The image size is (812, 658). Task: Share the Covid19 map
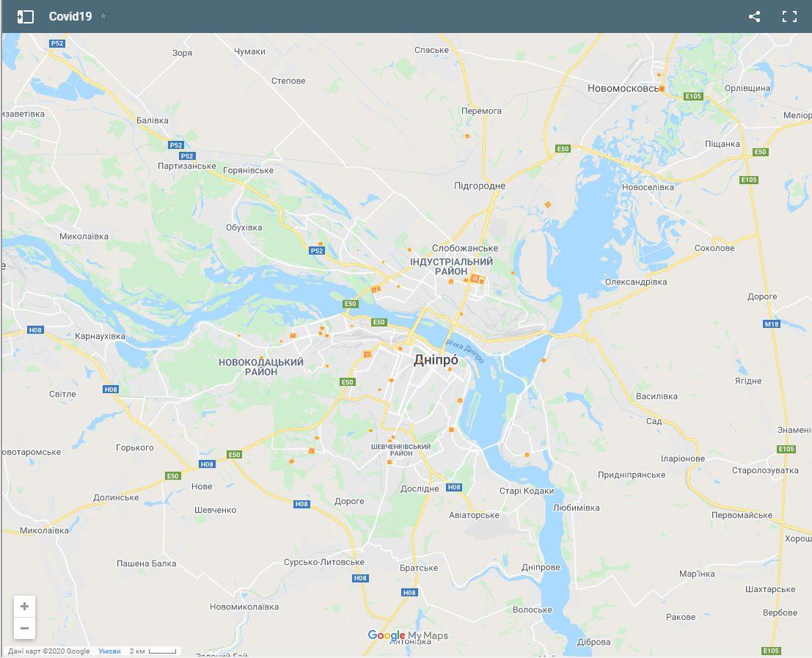point(755,17)
